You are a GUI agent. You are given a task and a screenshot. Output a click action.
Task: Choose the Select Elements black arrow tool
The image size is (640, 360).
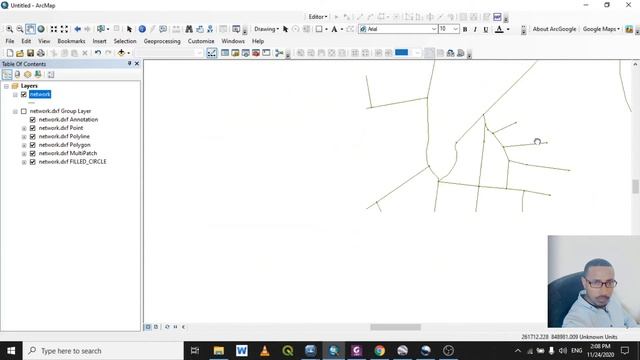129,29
